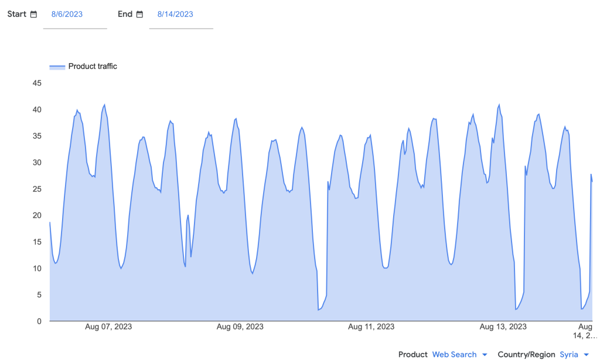Image resolution: width=600 pixels, height=364 pixels.
Task: Open the Syria country/region dropdown
Action: [x=568, y=355]
